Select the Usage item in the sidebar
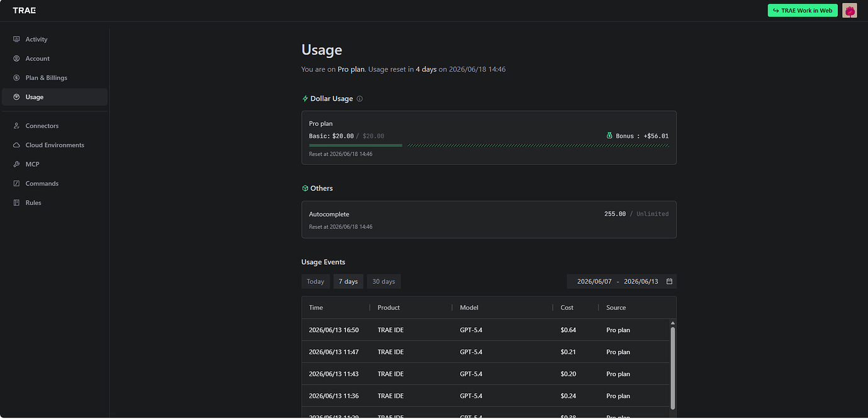868x419 pixels. [55, 97]
